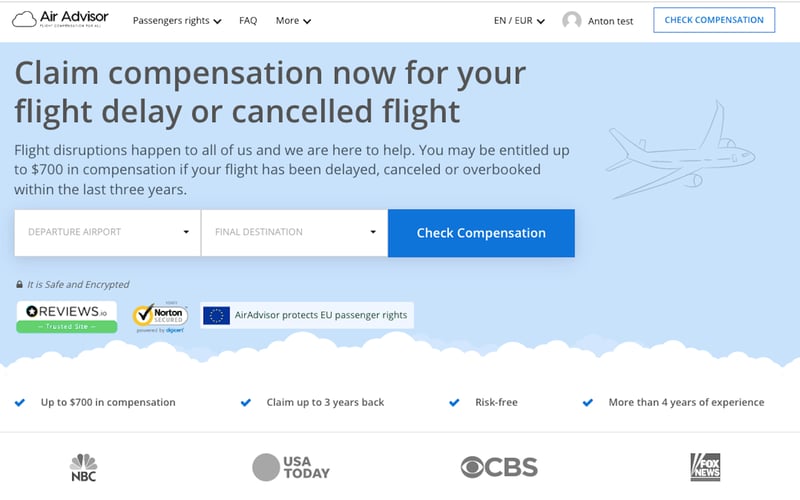Click the AirAdvisor protects EU passenger rights text

click(321, 315)
